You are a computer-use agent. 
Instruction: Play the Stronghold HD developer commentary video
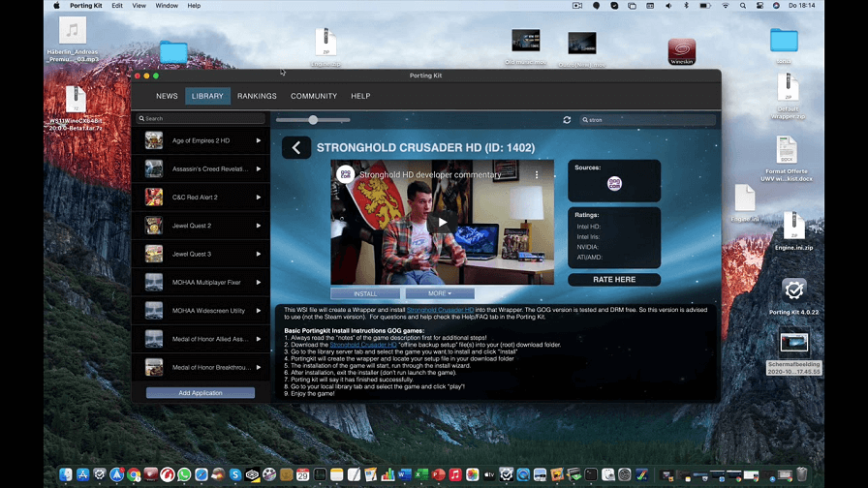(443, 222)
